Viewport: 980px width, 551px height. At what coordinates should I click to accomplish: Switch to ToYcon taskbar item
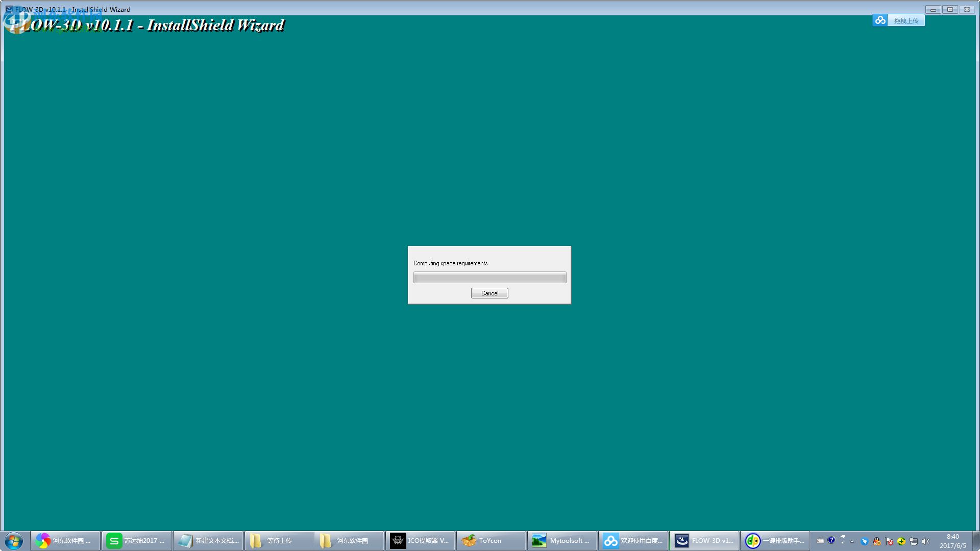[492, 541]
